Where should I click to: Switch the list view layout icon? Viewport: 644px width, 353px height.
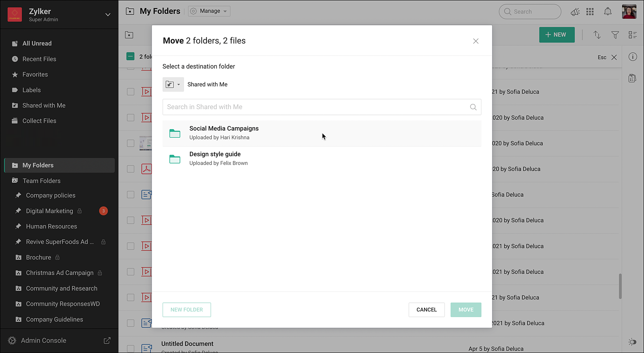pyautogui.click(x=633, y=35)
